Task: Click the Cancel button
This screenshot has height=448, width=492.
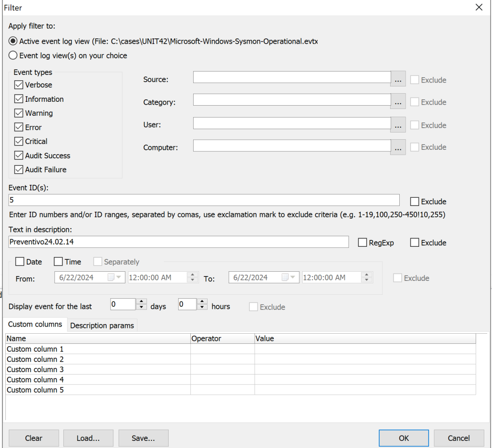Action: [459, 438]
